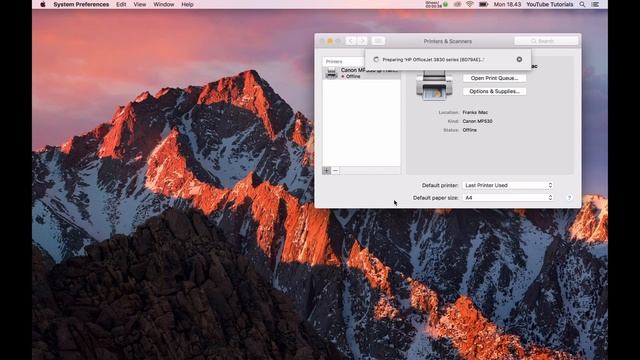Viewport: 640px width, 360px height.
Task: Click the Mon 18.43 clock
Action: click(507, 4)
